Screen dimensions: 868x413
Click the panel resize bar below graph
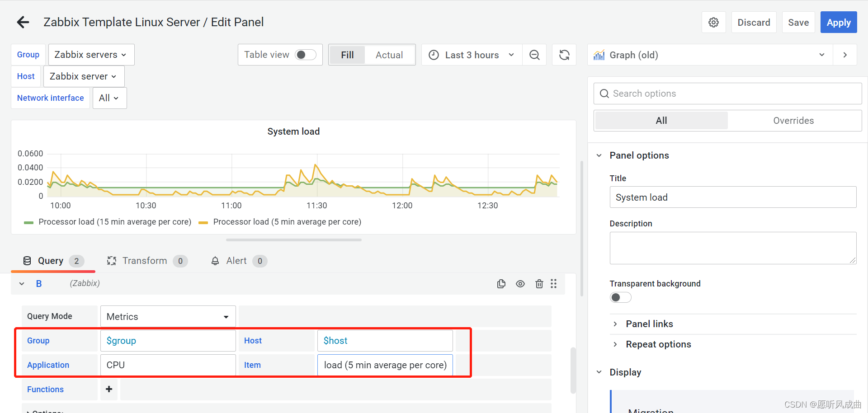pos(294,240)
